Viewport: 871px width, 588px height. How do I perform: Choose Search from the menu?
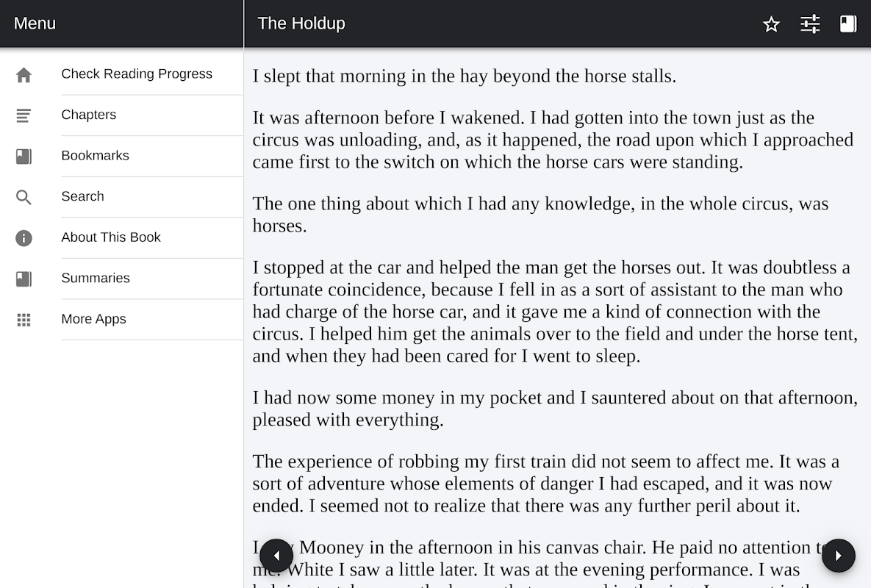coord(83,196)
